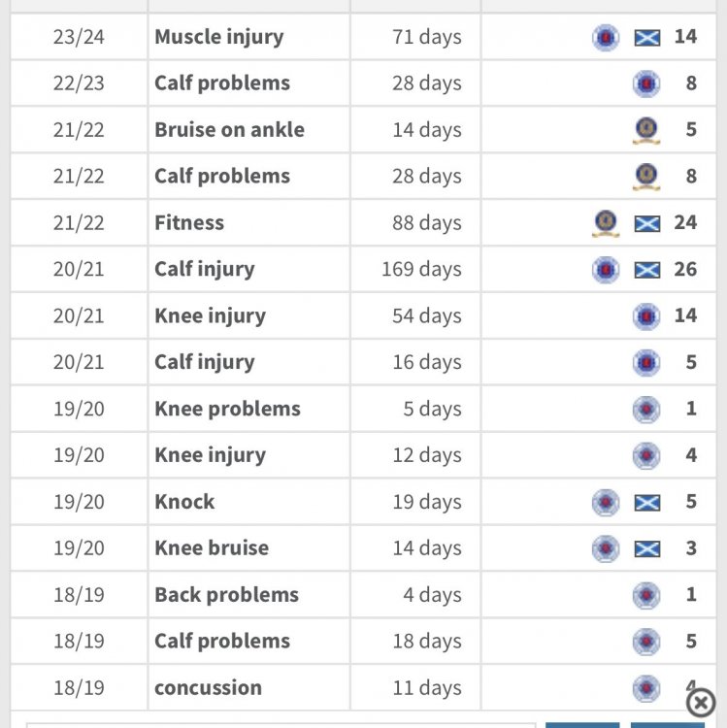Open the concussion injury entry
This screenshot has height=728, width=727.
coord(208,687)
